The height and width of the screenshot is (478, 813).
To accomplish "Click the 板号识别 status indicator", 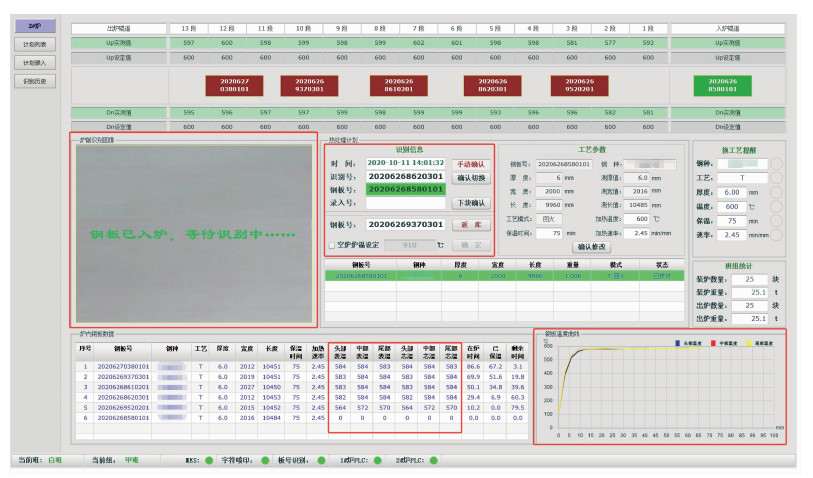I will [x=320, y=461].
